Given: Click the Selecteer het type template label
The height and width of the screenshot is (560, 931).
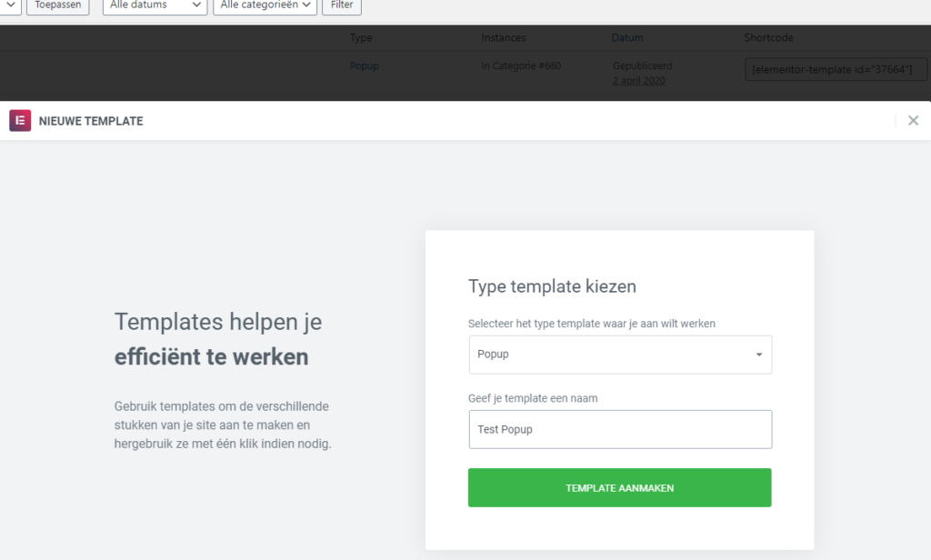Looking at the screenshot, I should point(591,324).
